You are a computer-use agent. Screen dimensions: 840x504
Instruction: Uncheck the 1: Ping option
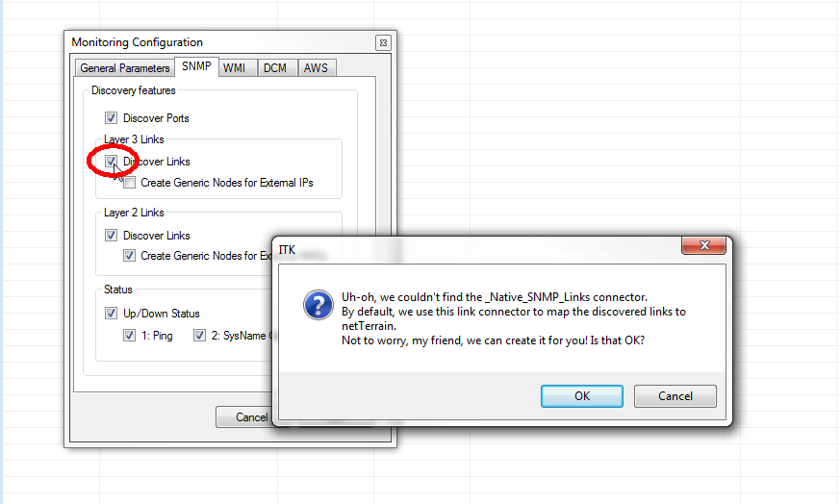[129, 336]
